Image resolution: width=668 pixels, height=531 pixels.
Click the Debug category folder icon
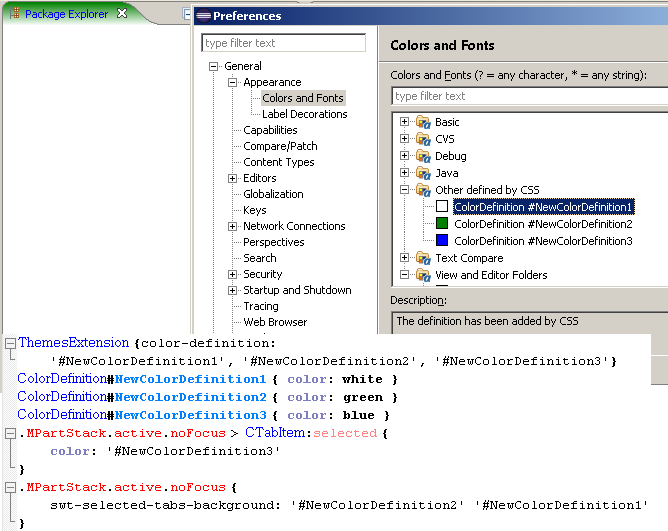423,156
